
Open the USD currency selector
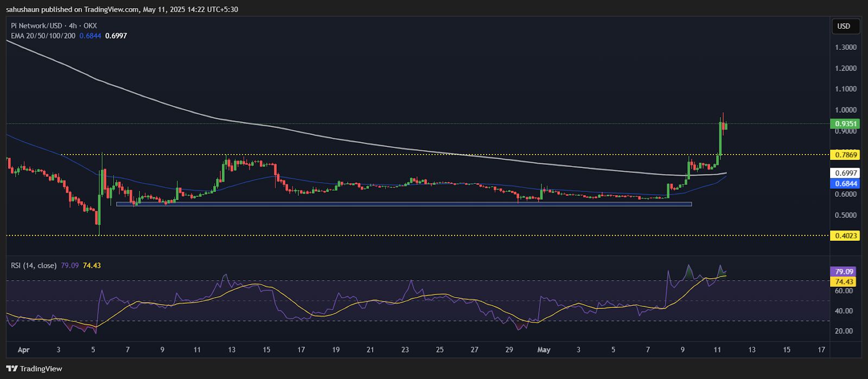[x=844, y=26]
